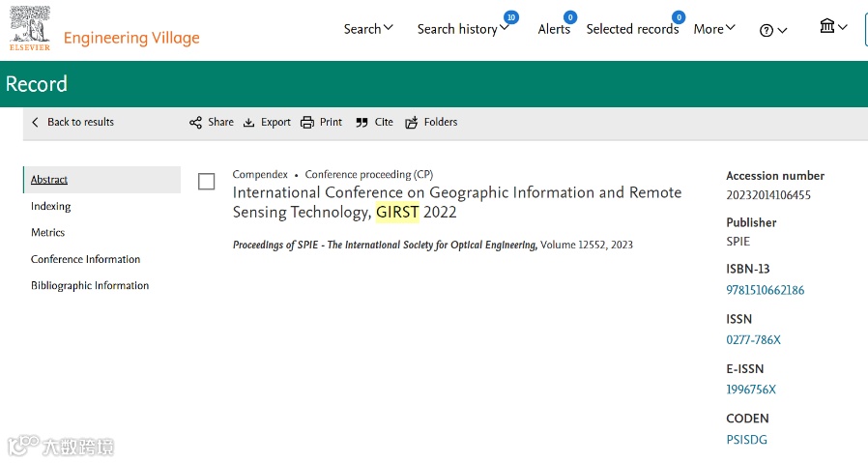868x463 pixels.
Task: Click the Conference proceeding (CP) label
Action: [x=369, y=174]
